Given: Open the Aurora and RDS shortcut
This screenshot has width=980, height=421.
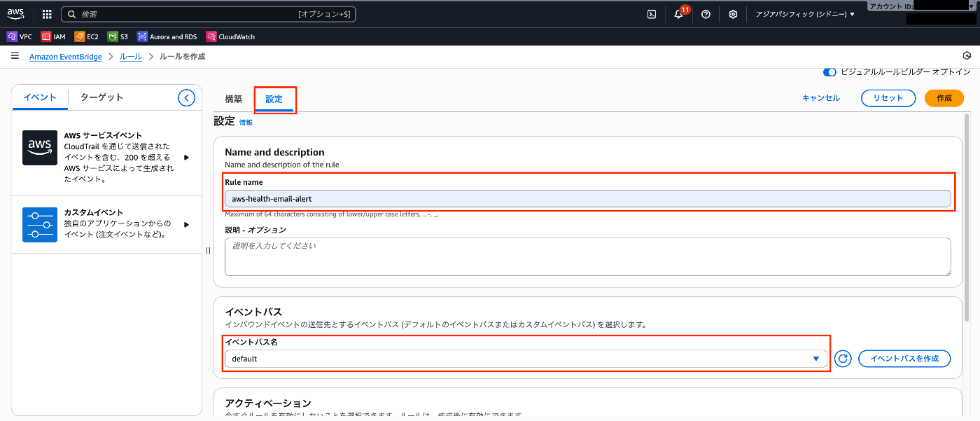Looking at the screenshot, I should [167, 36].
